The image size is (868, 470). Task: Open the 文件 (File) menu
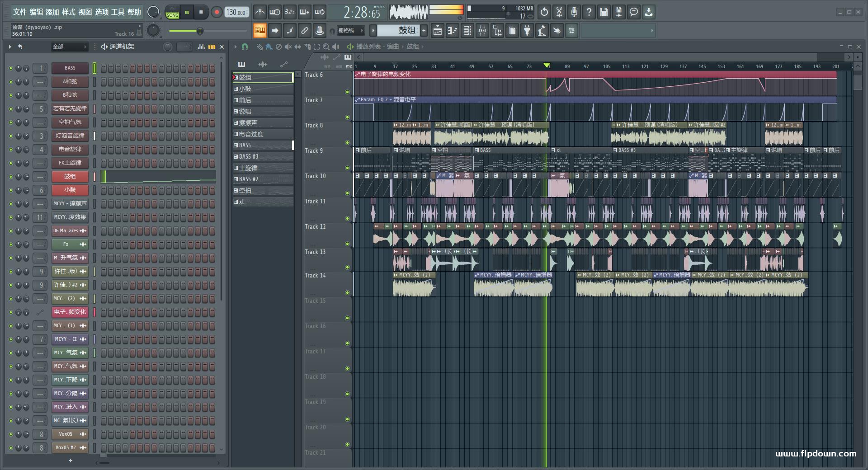point(19,12)
